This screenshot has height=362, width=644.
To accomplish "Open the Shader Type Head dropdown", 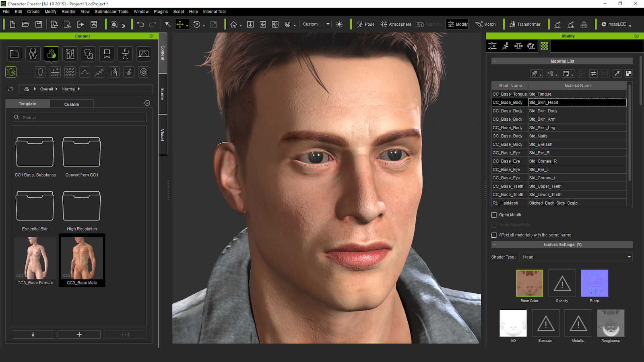I will pos(576,257).
